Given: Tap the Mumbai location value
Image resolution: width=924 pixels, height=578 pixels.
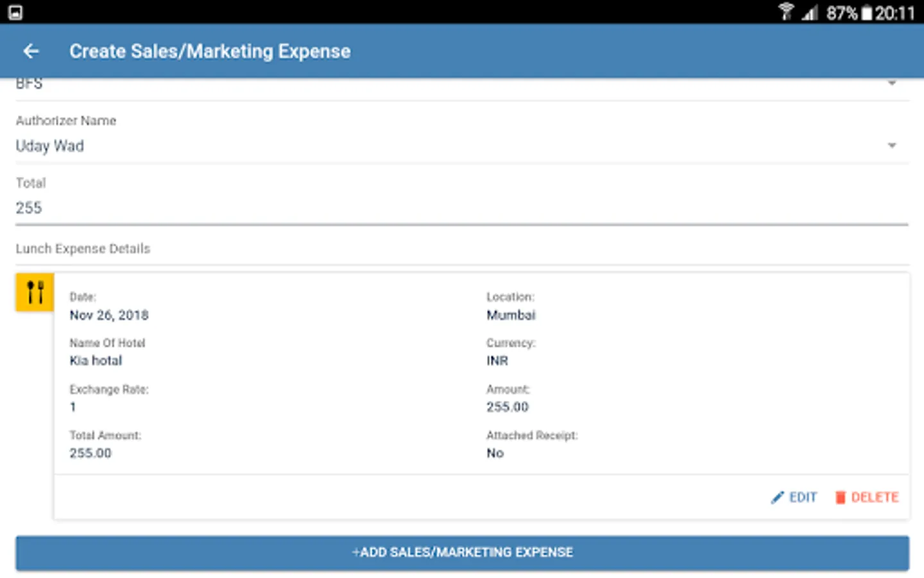Looking at the screenshot, I should click(511, 315).
